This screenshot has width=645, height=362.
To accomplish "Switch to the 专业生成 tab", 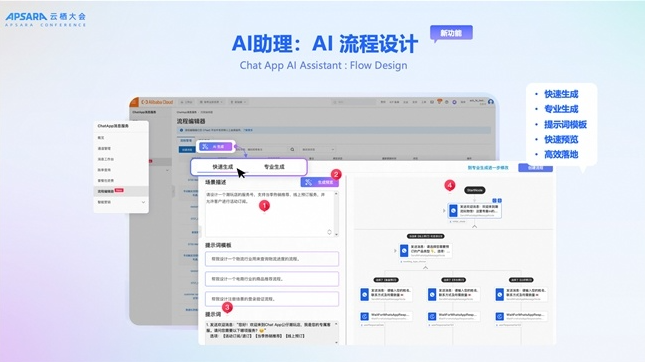I will click(274, 167).
